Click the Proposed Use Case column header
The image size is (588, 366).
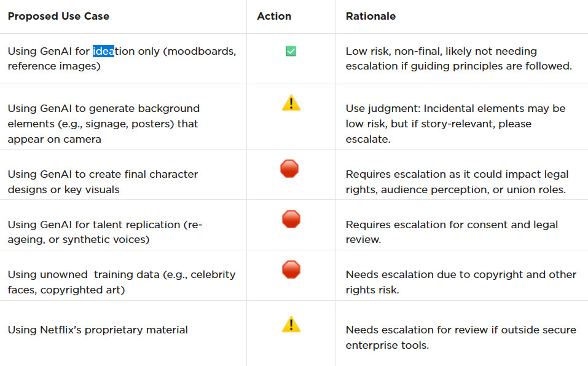point(58,16)
